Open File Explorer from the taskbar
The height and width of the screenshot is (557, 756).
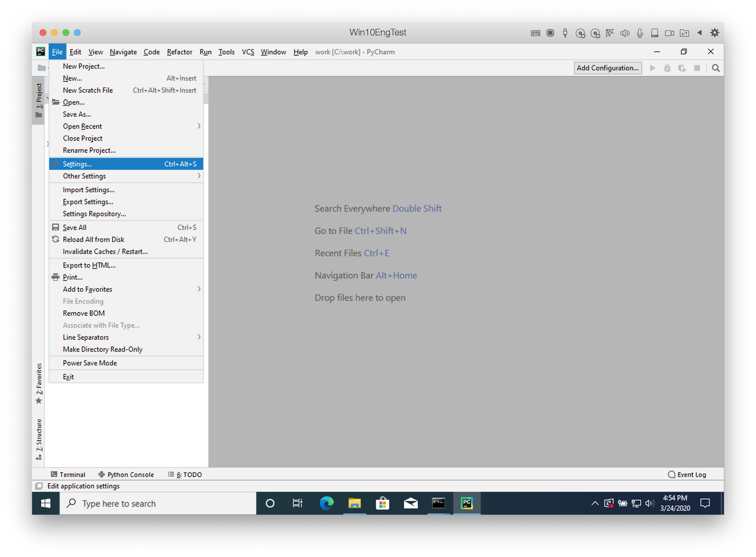point(355,503)
